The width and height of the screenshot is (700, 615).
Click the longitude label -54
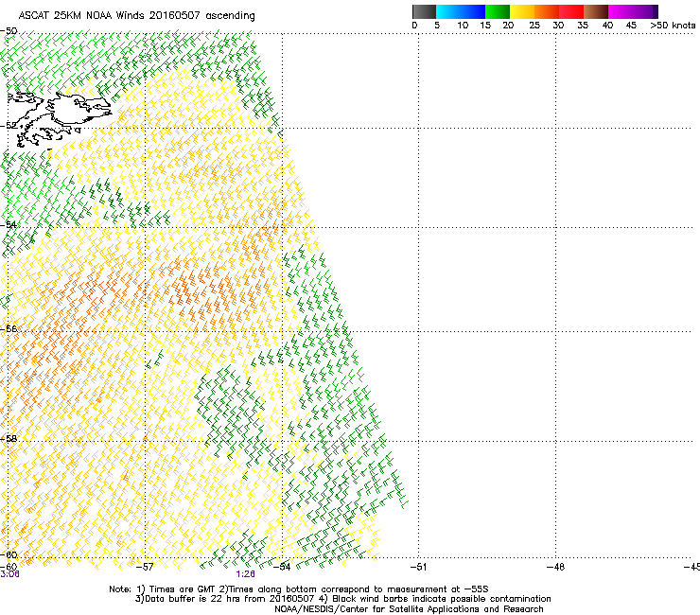tap(282, 567)
